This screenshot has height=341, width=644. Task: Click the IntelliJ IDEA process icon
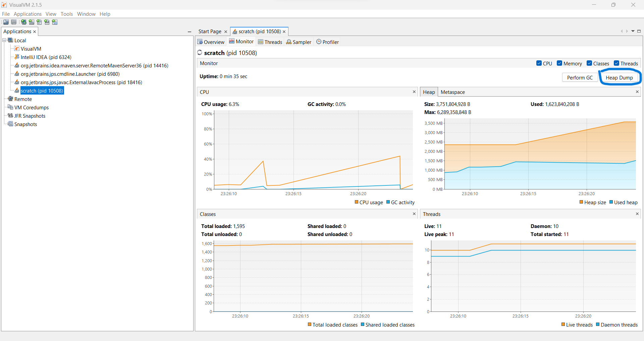click(17, 57)
